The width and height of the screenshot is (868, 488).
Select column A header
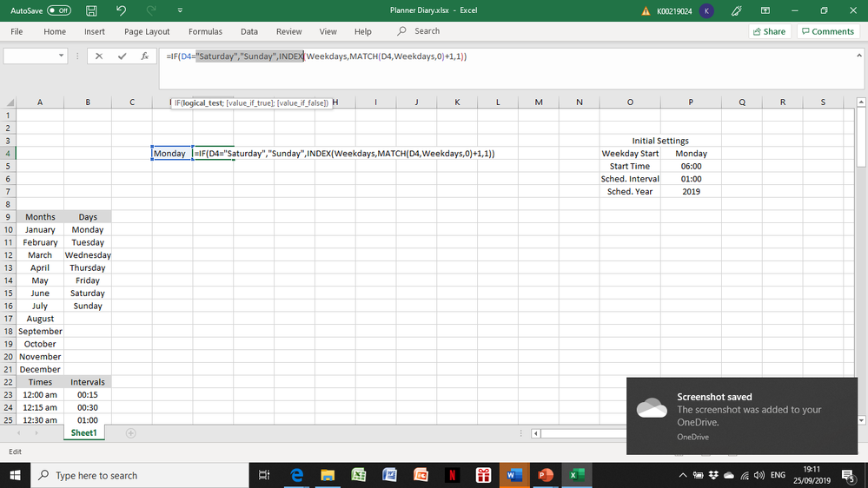pyautogui.click(x=40, y=102)
